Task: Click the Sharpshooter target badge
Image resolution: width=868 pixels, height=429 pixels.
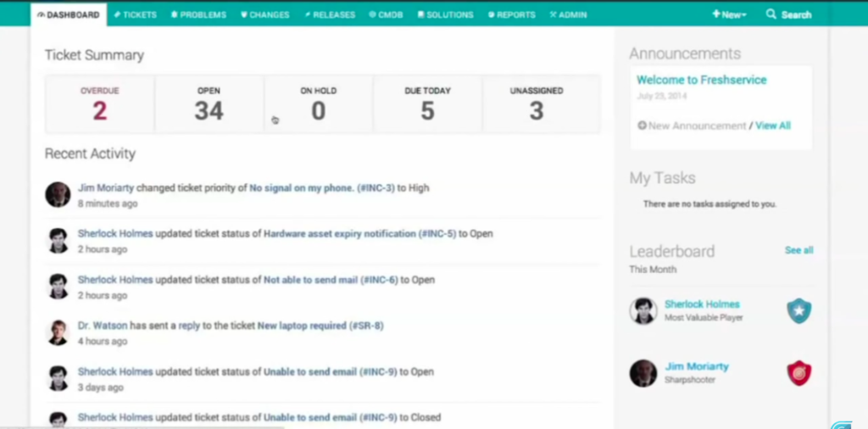Action: pyautogui.click(x=798, y=373)
